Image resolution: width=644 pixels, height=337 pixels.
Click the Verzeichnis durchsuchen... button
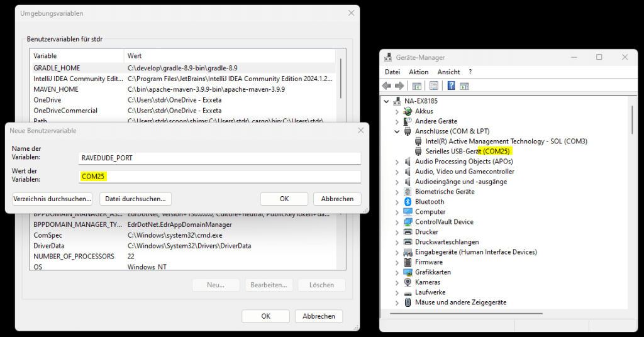point(52,199)
